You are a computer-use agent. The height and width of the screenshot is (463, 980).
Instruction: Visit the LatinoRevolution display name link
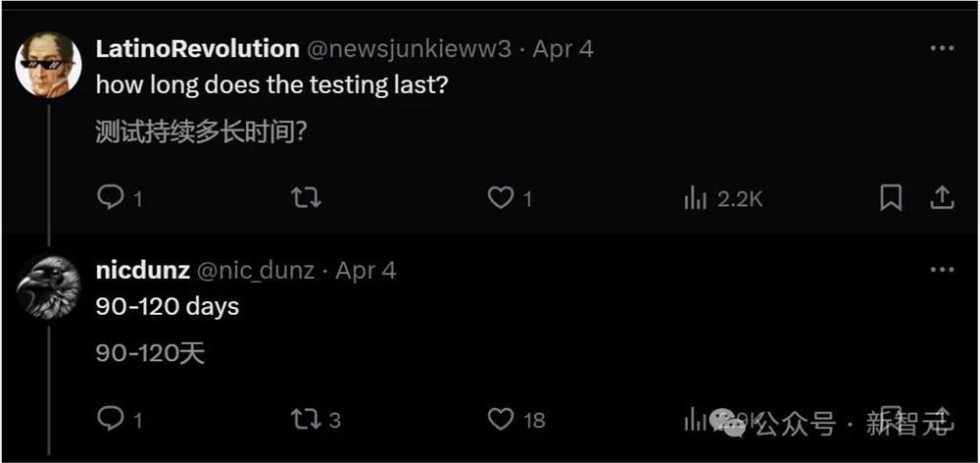(x=197, y=49)
